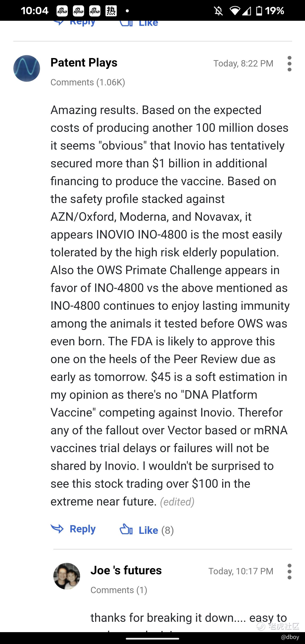Image resolution: width=305 pixels, height=644 pixels.
Task: Open Joe 's futures profile avatar
Action: (67, 576)
